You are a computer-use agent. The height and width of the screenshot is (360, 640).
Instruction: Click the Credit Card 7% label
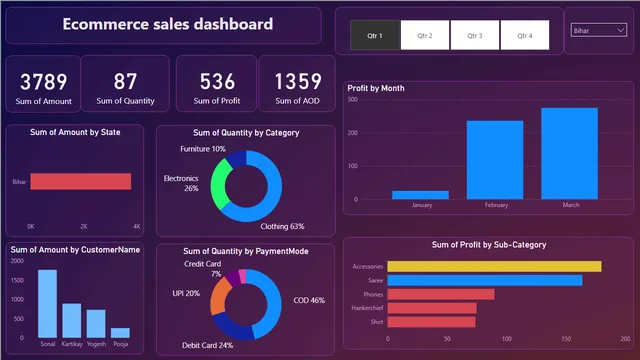[202, 269]
